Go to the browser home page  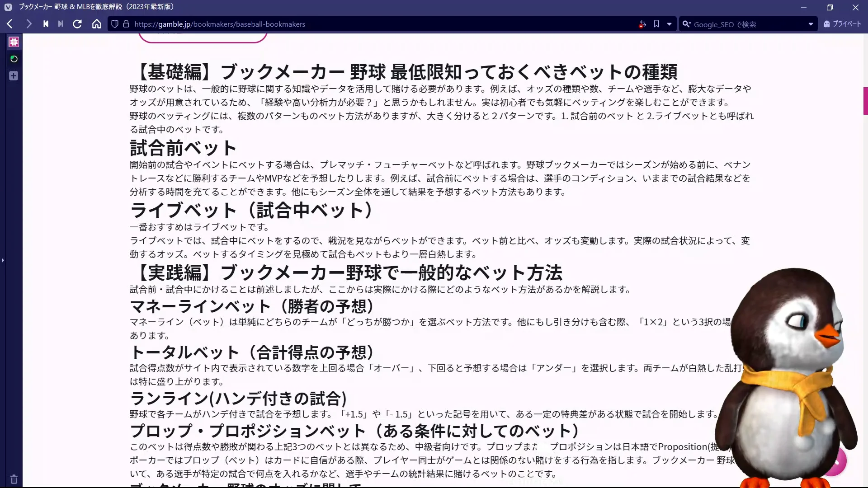[x=96, y=24]
